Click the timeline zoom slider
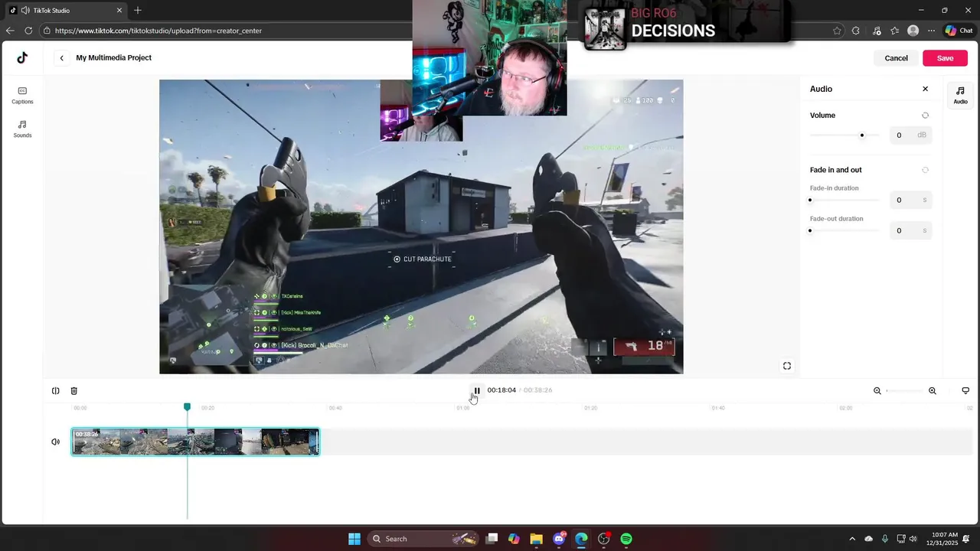This screenshot has height=551, width=980. [x=904, y=391]
